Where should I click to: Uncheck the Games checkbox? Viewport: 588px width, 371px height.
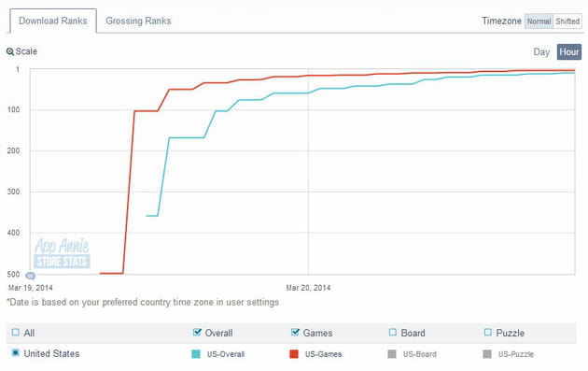(295, 332)
